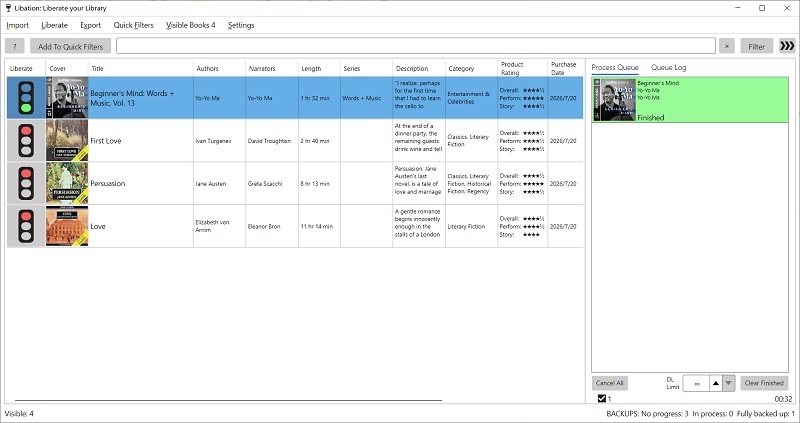Sort by the Purchase Date column header
The image size is (800, 423).
point(565,68)
